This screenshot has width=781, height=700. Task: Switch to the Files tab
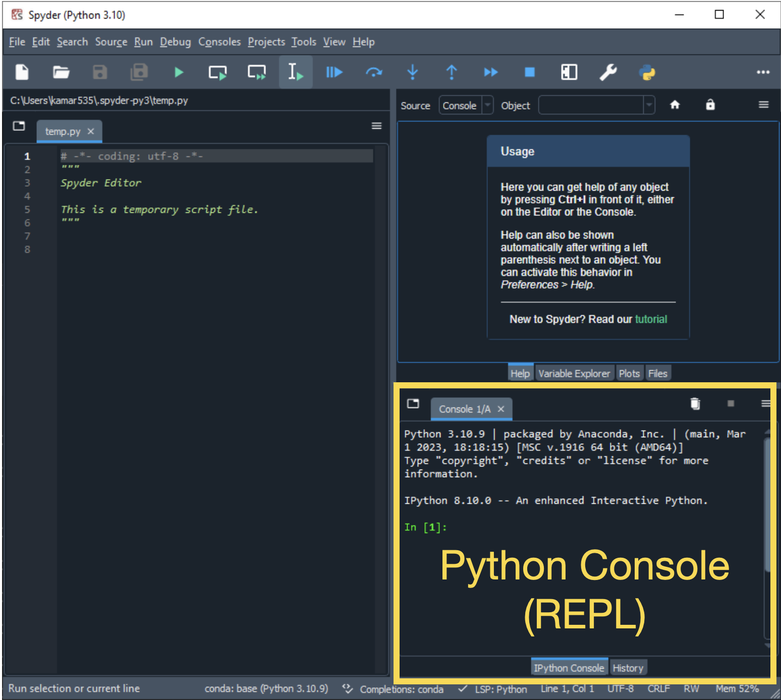657,373
